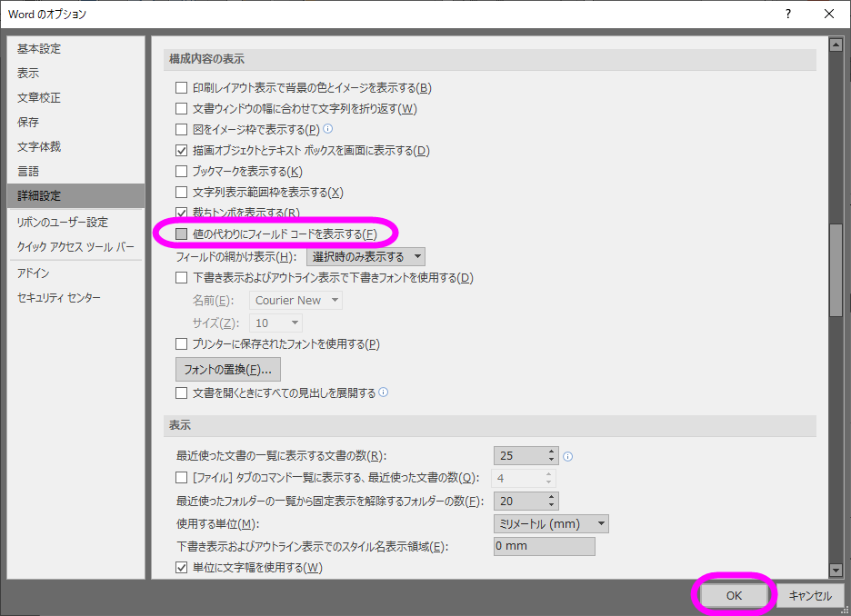Screen dimensions: 851x616
Task: Toggle 文書ウィンドウの幅に合わせて文字列を折り返す
Action: coord(181,109)
